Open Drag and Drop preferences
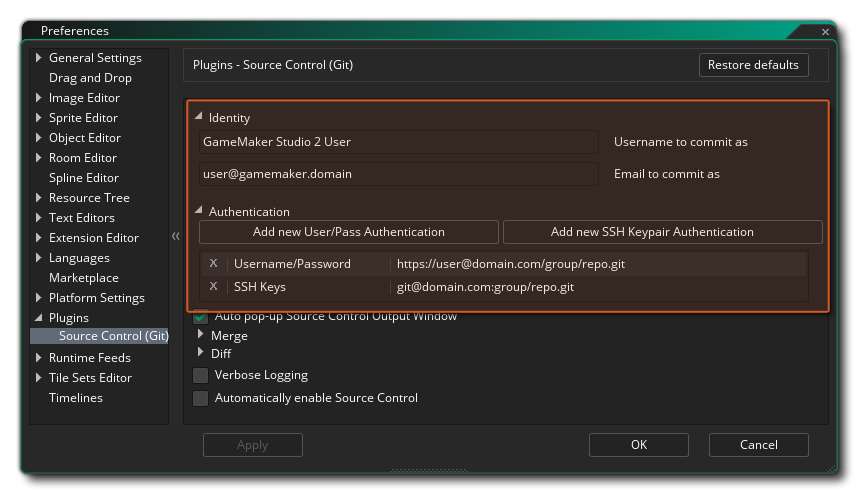Screen dimensions: 858x494 pyautogui.click(x=90, y=78)
